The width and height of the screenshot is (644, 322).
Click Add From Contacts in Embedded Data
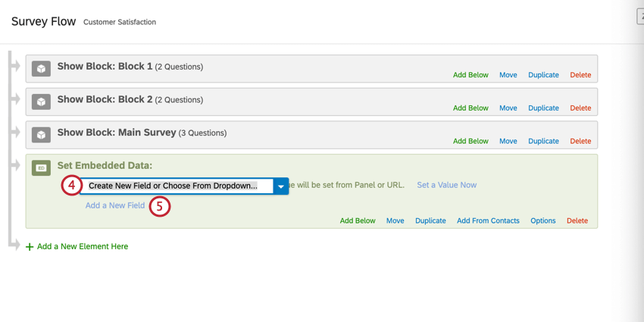coord(488,221)
